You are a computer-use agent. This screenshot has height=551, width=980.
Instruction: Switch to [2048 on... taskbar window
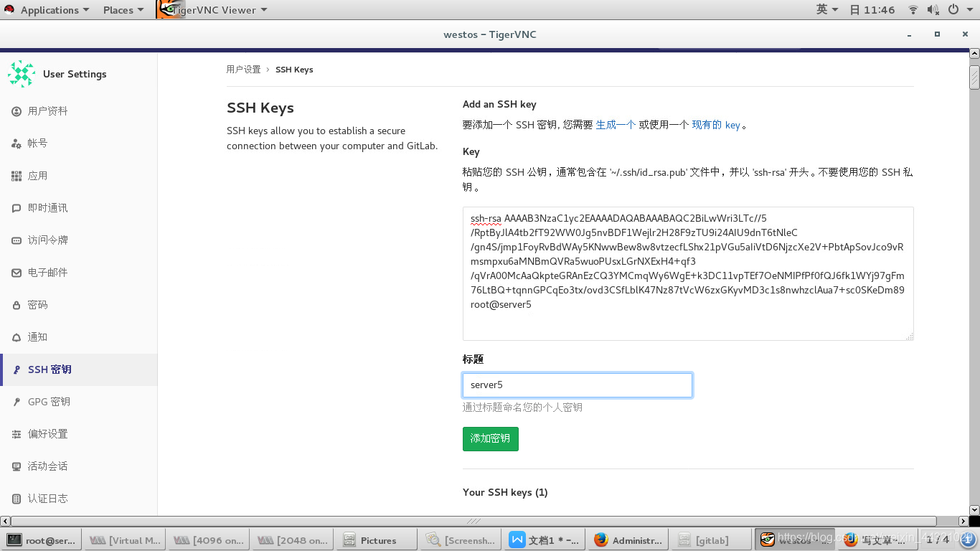293,540
